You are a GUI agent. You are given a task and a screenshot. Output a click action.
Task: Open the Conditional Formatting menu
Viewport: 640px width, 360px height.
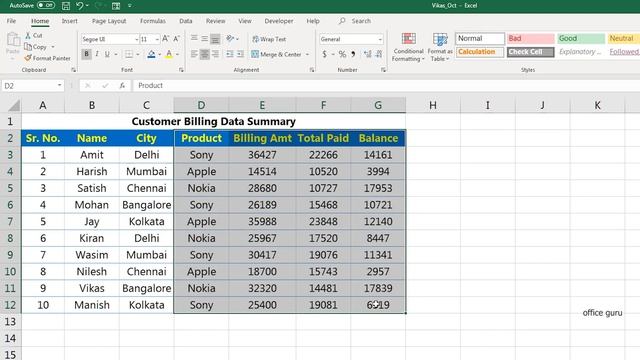[x=408, y=47]
